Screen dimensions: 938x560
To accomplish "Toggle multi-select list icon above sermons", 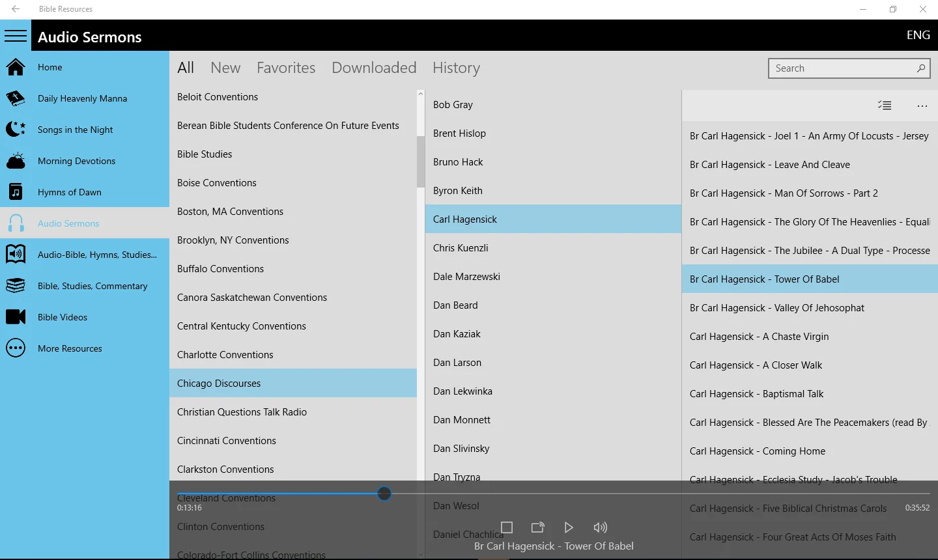I will pos(885,105).
